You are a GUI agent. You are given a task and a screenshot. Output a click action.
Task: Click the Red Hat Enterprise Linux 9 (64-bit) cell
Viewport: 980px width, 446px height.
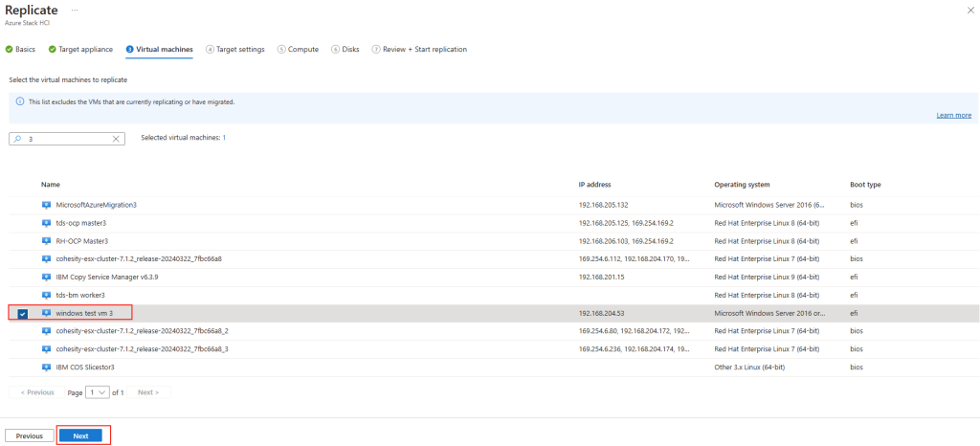[x=767, y=277]
